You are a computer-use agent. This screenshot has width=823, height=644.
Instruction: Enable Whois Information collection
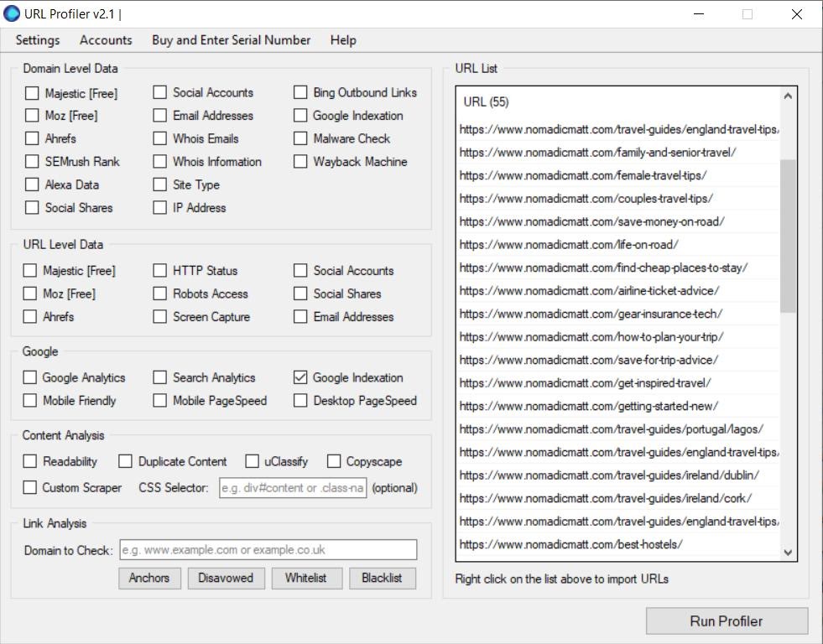point(159,162)
